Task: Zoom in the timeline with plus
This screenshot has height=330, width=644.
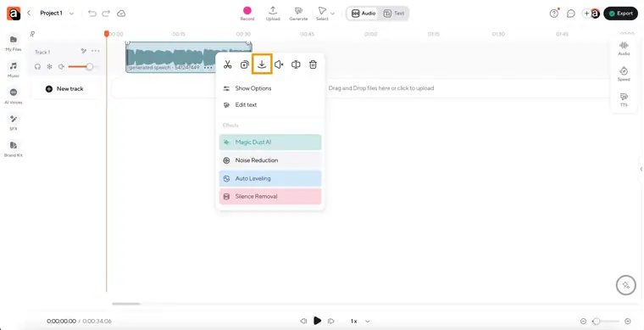Action: click(x=628, y=322)
